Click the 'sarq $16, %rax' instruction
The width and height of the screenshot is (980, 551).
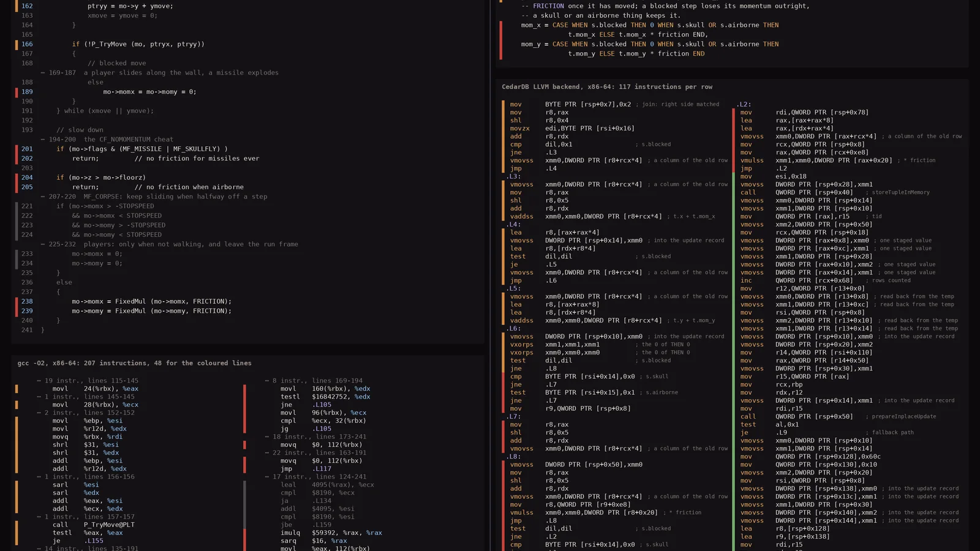(314, 541)
